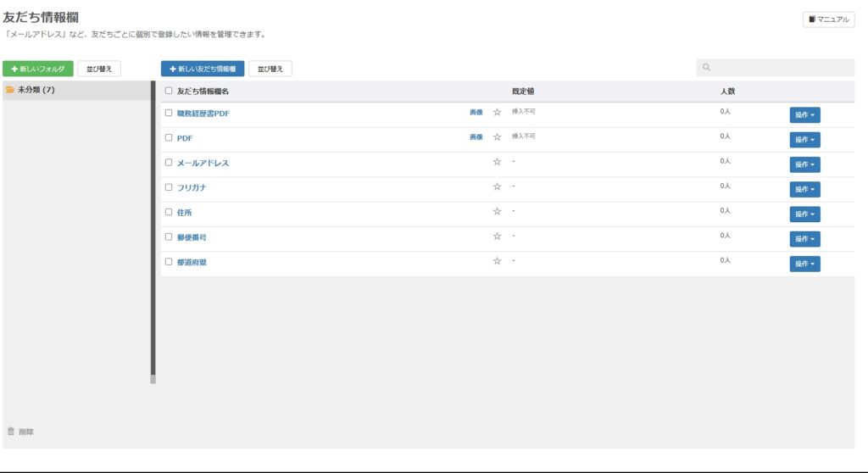Click the green 新しいフォルダ button
This screenshot has height=473, width=868.
pyautogui.click(x=38, y=69)
